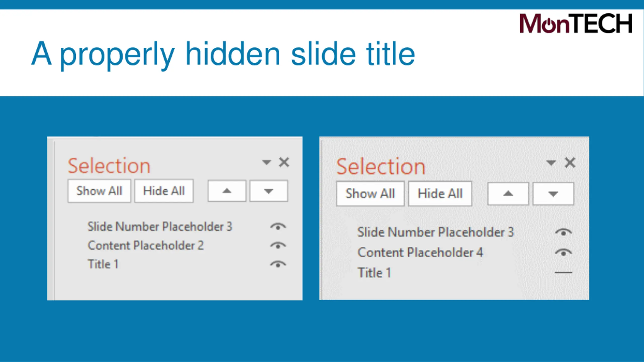Hide Title 1 in the left pane
Screen dimensions: 644x362
[278, 264]
